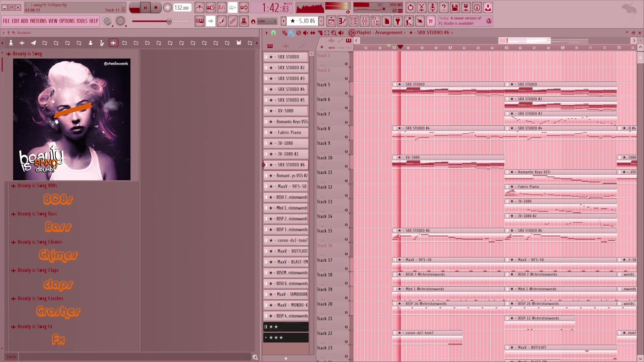Toggle the metronome icon

200,7
